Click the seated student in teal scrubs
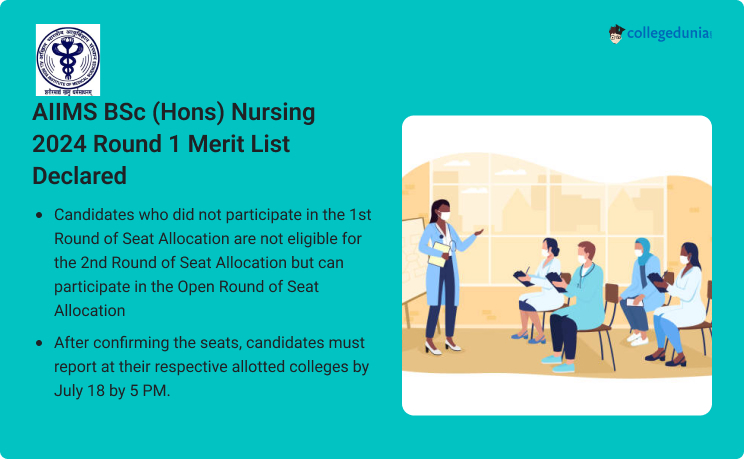The height and width of the screenshot is (459, 744). coord(575,306)
